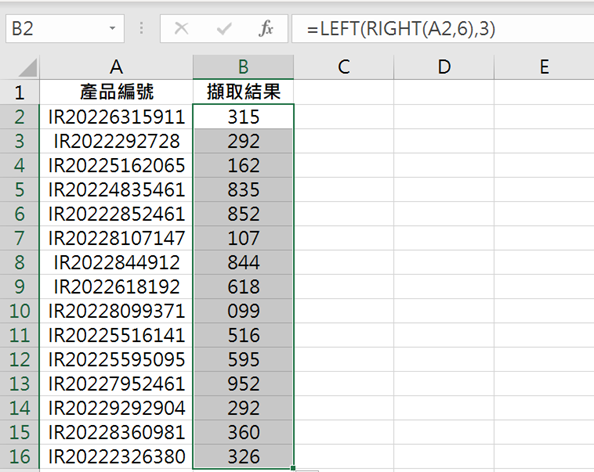
Task: Select column C header
Action: click(344, 67)
